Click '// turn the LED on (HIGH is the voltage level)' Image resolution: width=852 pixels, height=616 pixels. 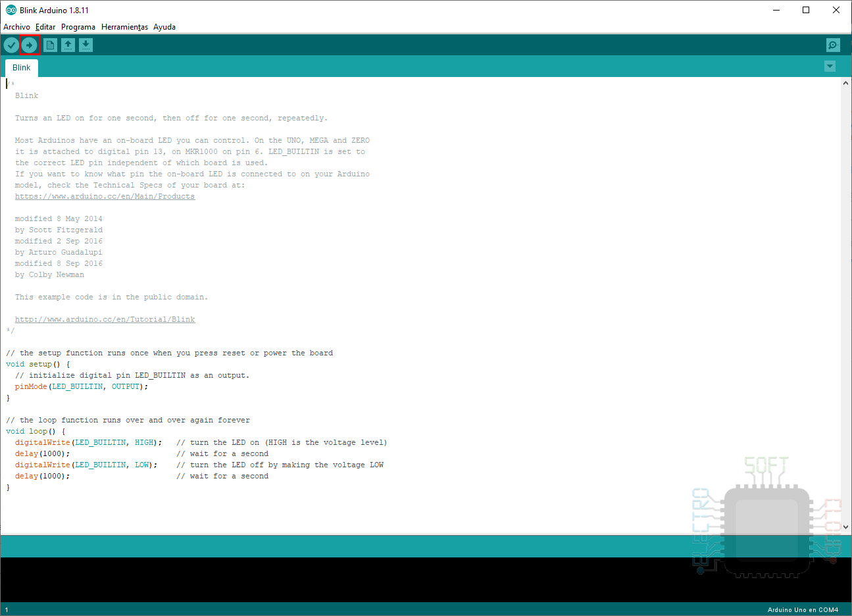point(282,442)
